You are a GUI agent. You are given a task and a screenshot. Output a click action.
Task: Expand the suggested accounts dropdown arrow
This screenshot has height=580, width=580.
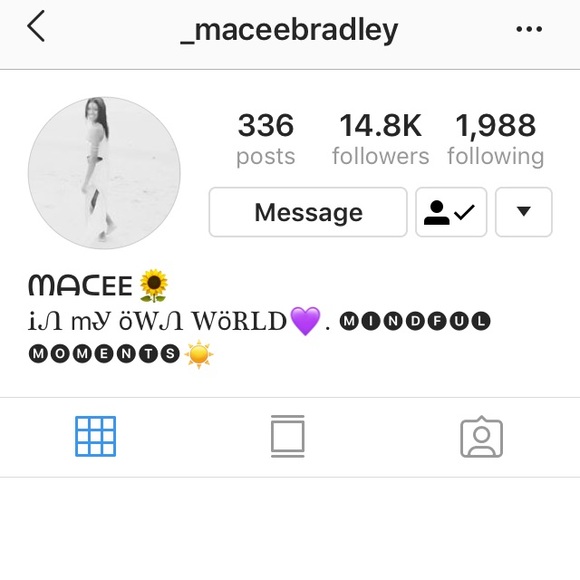pyautogui.click(x=523, y=212)
